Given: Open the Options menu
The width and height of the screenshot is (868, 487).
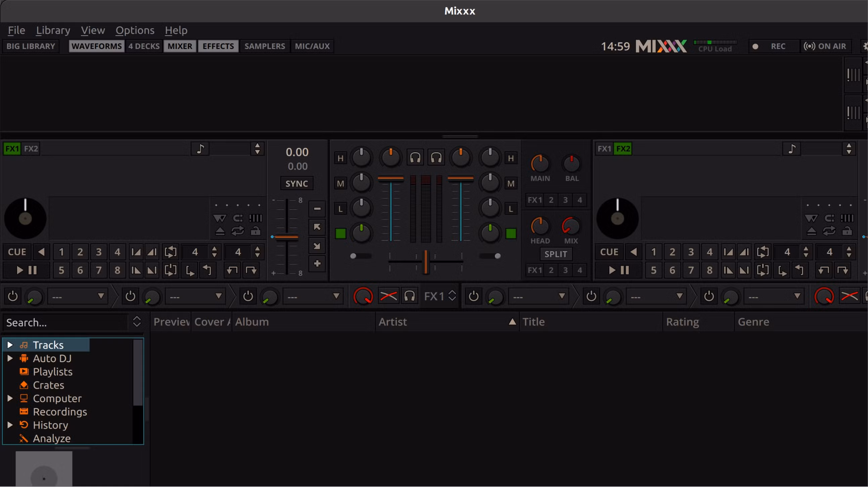Looking at the screenshot, I should (x=135, y=30).
